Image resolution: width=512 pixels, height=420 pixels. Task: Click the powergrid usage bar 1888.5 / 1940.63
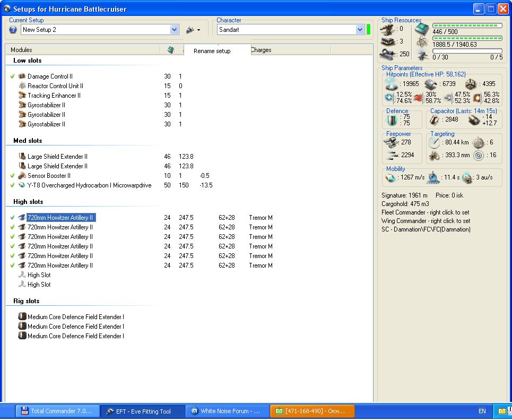[467, 38]
